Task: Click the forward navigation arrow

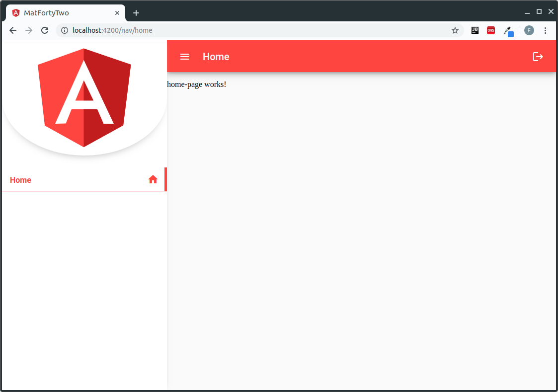Action: [28, 30]
